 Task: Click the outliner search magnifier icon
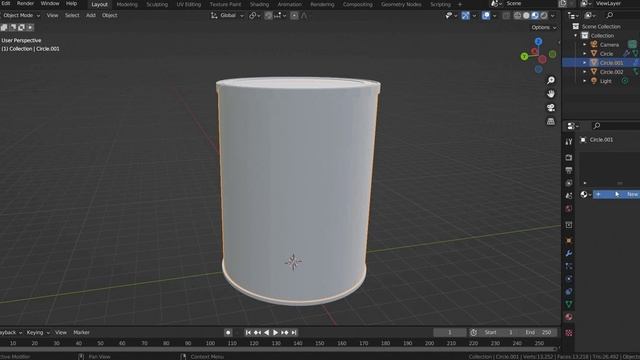pos(610,15)
